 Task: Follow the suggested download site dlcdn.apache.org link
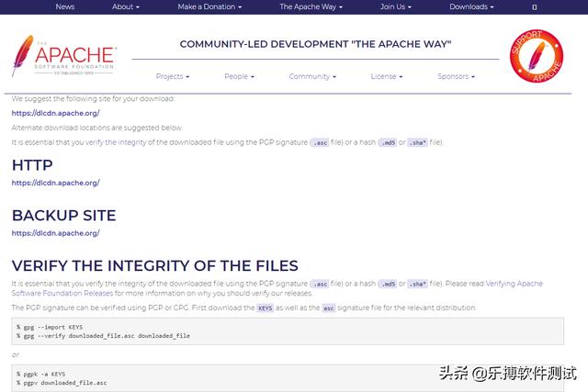(55, 113)
